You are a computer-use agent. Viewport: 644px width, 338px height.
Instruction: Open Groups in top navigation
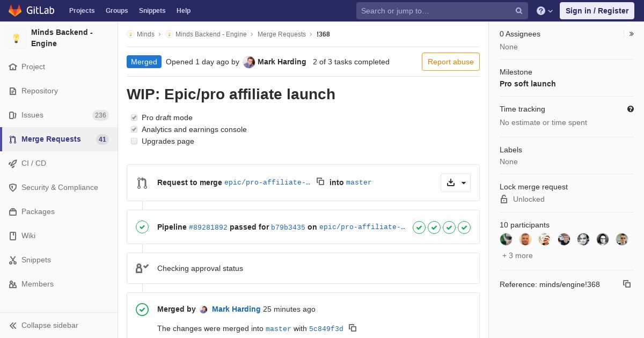click(x=116, y=11)
